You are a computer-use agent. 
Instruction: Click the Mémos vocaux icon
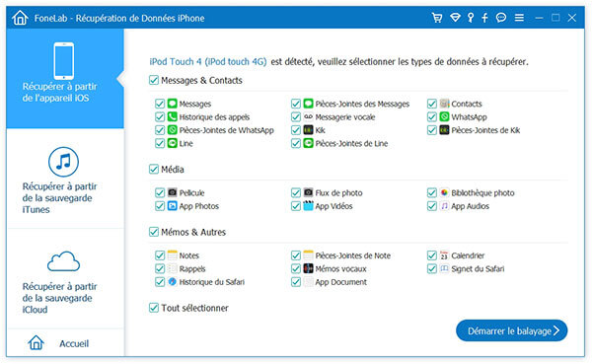tap(309, 268)
